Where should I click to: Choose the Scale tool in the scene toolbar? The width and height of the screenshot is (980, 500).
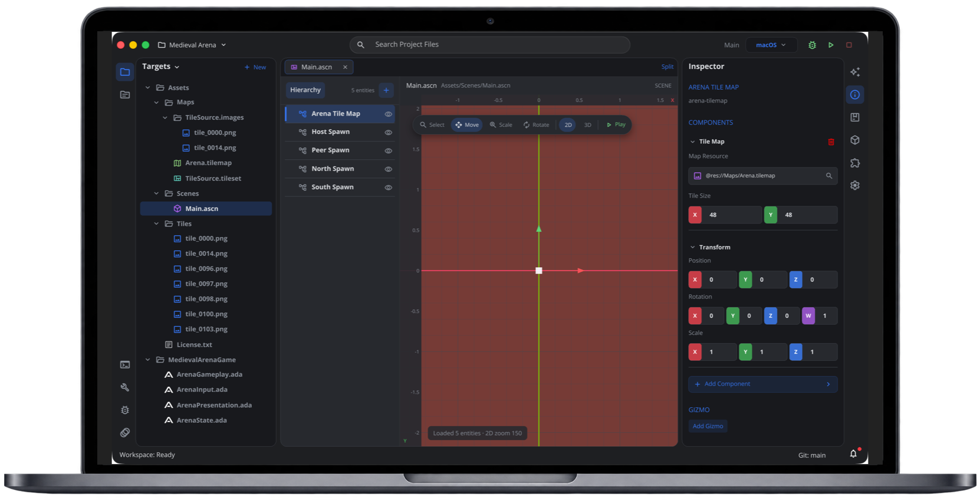tap(501, 125)
